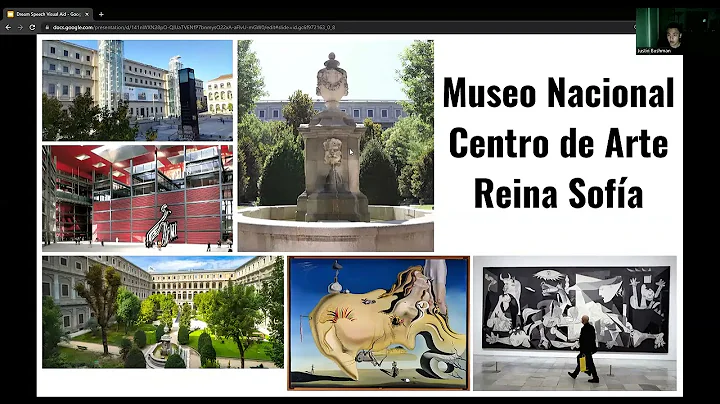
Task: Select the museum exterior glass tower photo
Action: pyautogui.click(x=137, y=90)
